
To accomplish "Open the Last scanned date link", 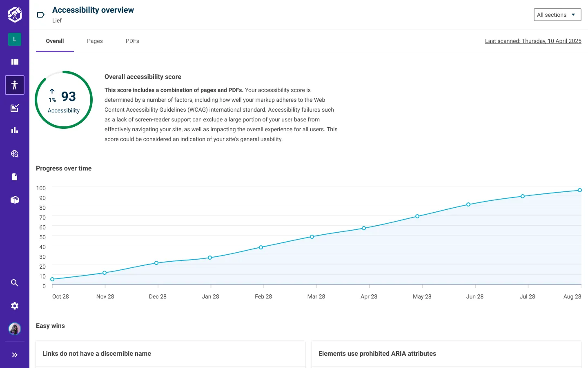I will pyautogui.click(x=533, y=41).
